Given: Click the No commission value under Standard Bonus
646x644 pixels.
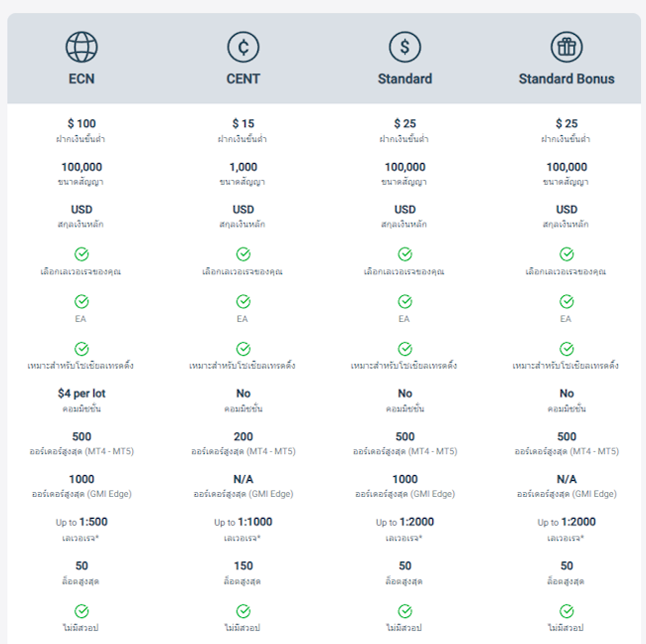Looking at the screenshot, I should pos(566,394).
